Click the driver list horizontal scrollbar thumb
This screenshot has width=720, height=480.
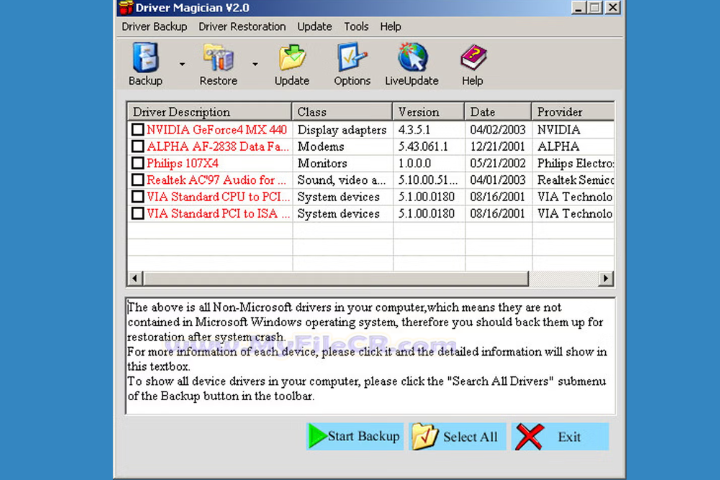pyautogui.click(x=336, y=278)
